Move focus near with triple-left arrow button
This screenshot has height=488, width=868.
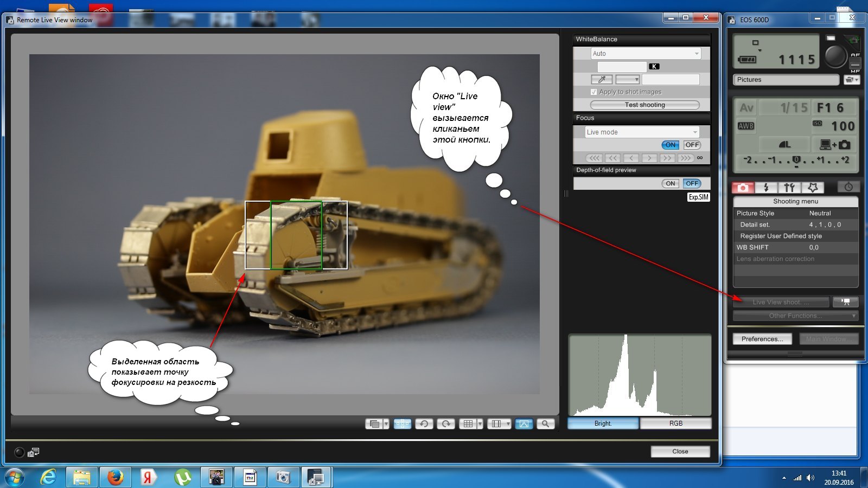pos(595,158)
